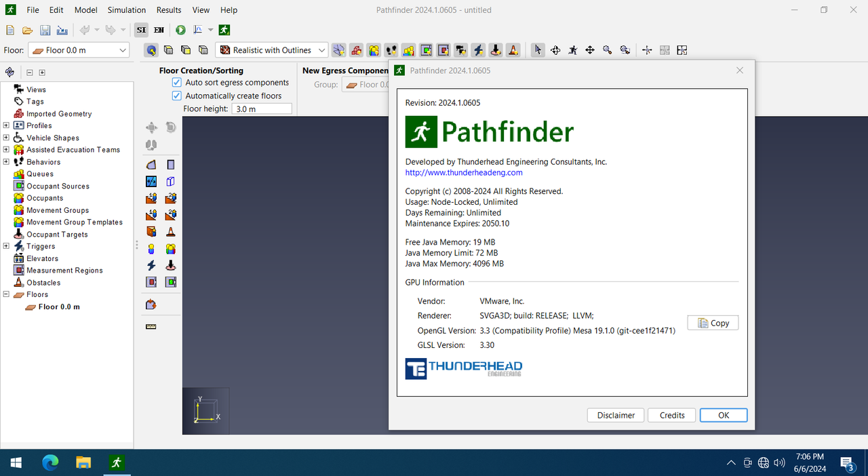Image resolution: width=868 pixels, height=476 pixels.
Task: Select the thin wall tool
Action: point(171,181)
